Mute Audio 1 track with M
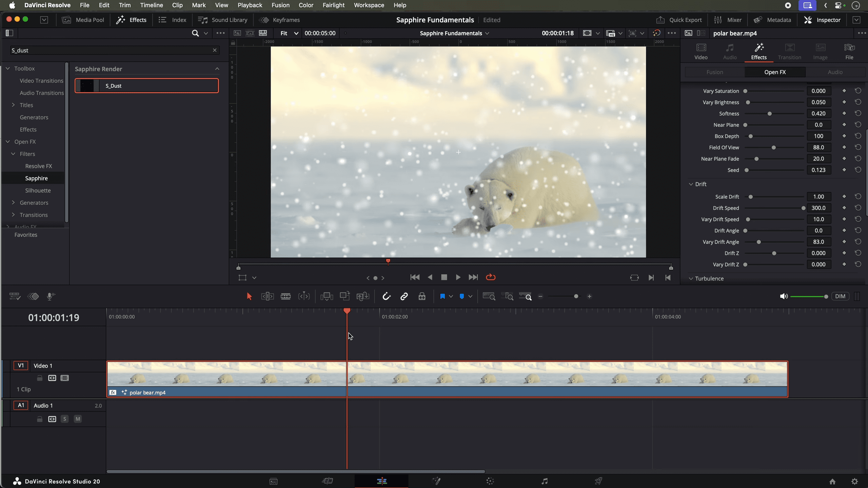The image size is (868, 488). 78,419
